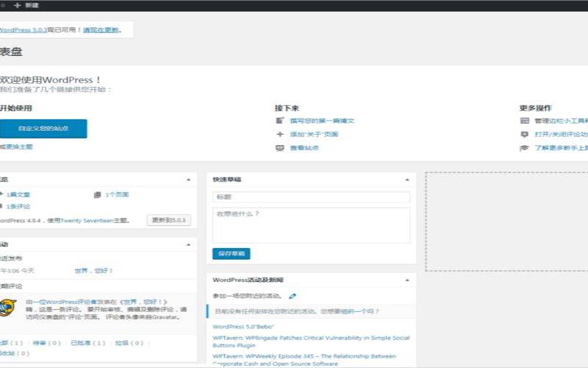Image resolution: width=588 pixels, height=368 pixels.
Task: Click the comment icon beside 打开/关闭评论功能
Action: [525, 134]
